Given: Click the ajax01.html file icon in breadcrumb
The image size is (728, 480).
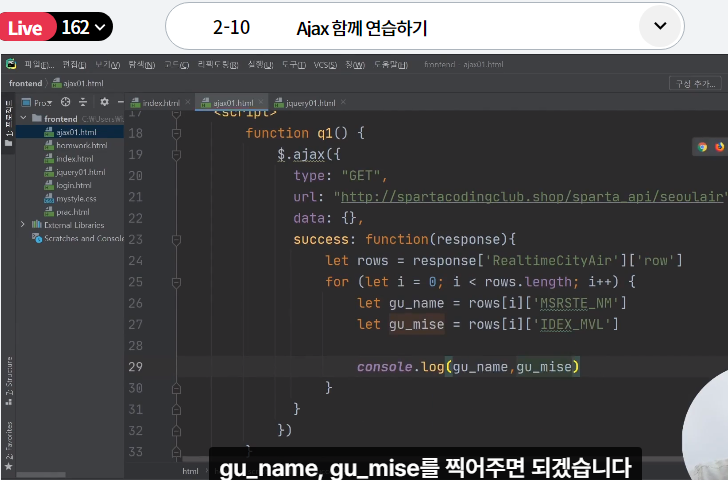Looking at the screenshot, I should coord(57,84).
